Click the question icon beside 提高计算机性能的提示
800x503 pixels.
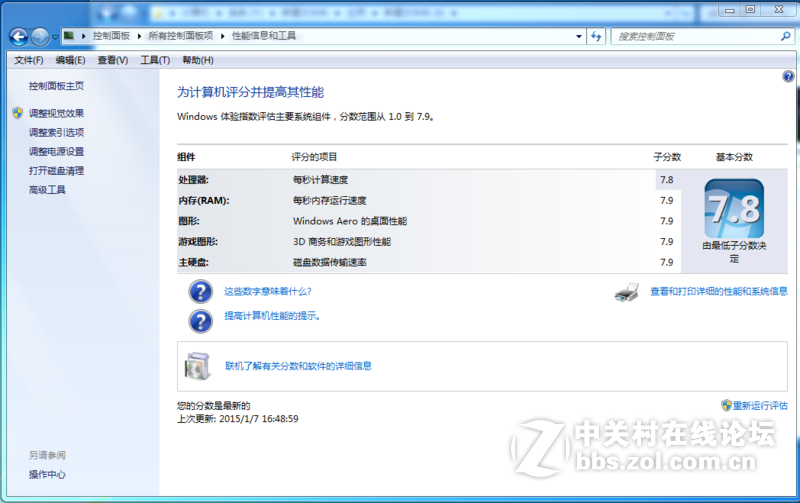click(201, 321)
